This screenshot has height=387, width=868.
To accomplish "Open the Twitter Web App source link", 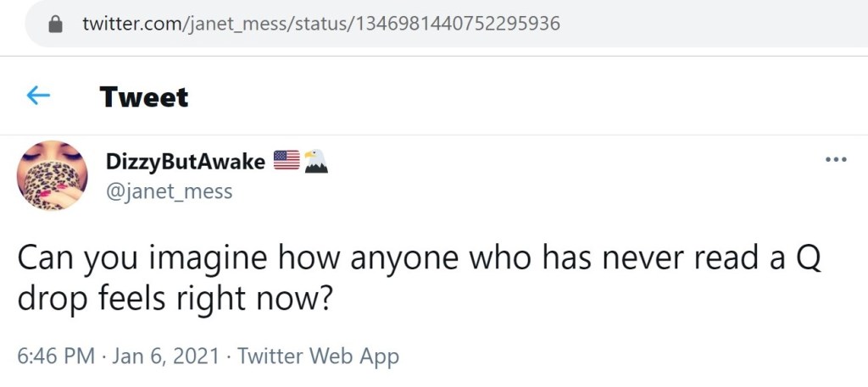I will (x=318, y=357).
